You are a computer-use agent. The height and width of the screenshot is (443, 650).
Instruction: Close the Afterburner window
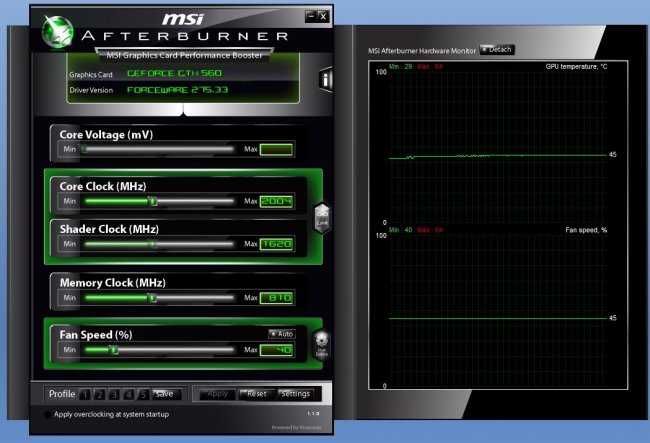pos(323,16)
